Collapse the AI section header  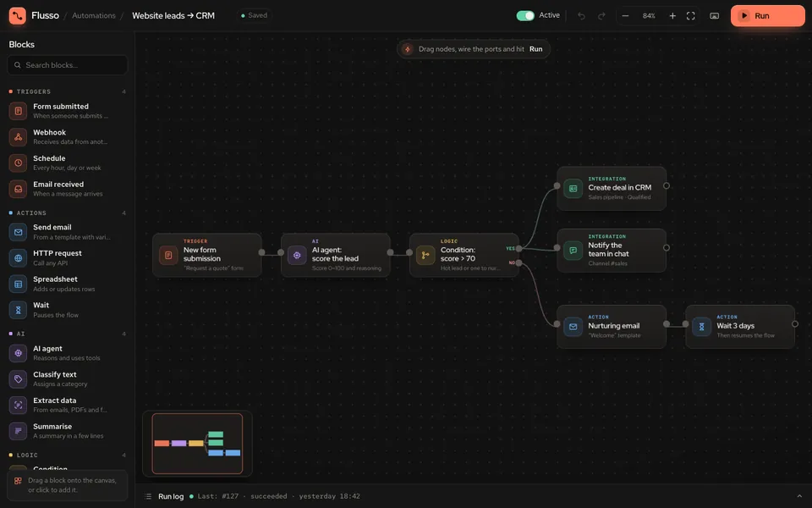tap(68, 334)
